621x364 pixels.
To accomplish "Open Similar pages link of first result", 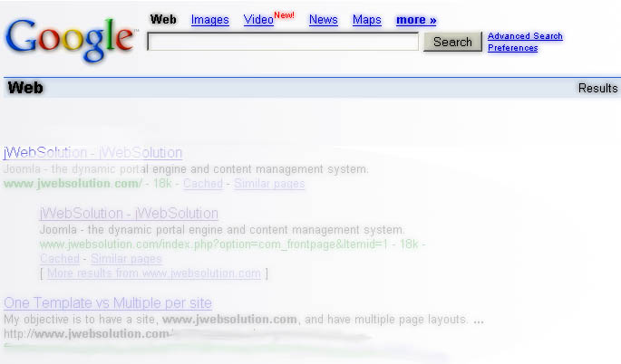I will [x=269, y=184].
